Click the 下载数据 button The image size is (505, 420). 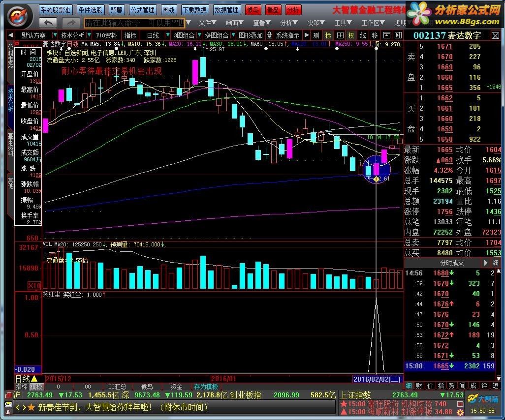194,10
